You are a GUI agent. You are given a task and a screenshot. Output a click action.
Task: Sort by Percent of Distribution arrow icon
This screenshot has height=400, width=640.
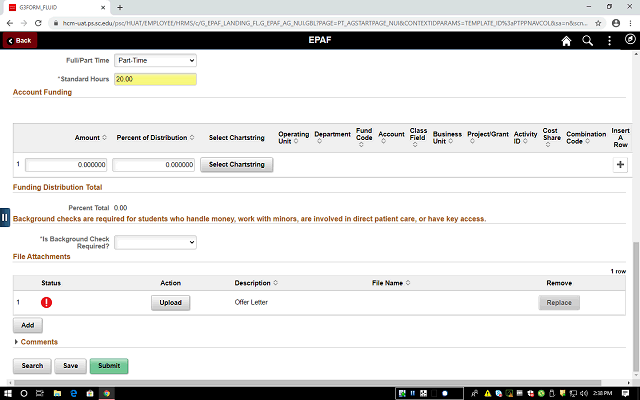pos(192,138)
